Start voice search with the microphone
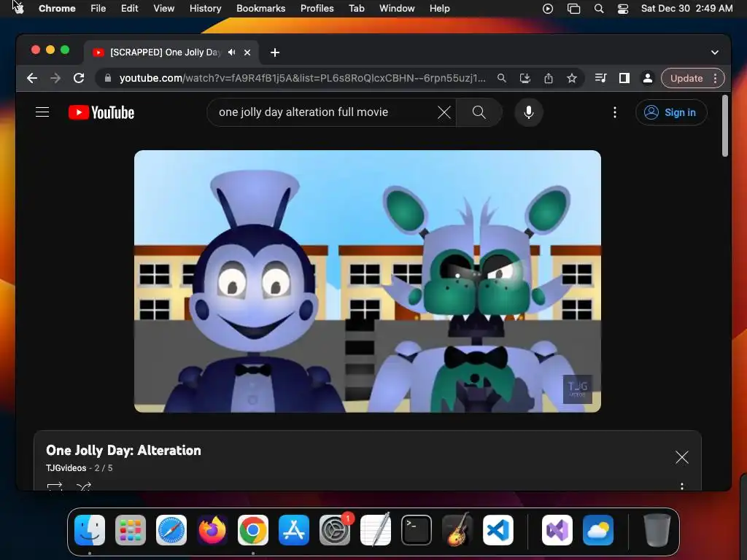Screen dimensions: 747x560 [x=528, y=112]
